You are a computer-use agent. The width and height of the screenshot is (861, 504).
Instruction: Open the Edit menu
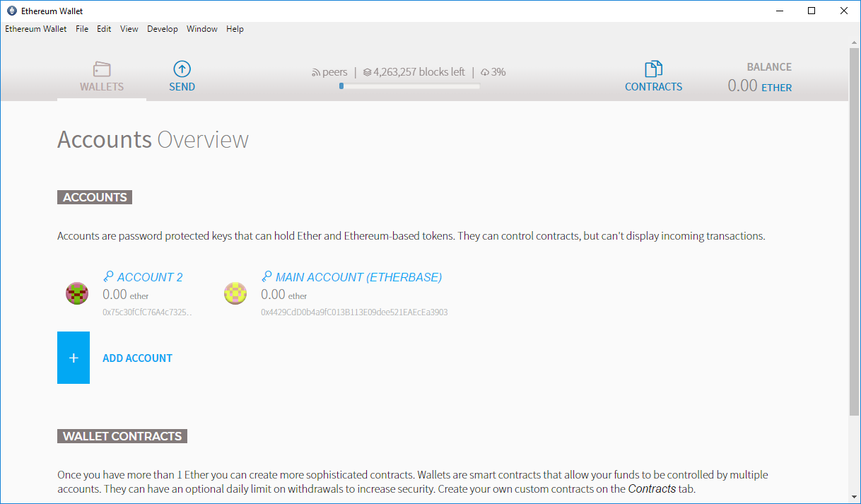pos(104,29)
